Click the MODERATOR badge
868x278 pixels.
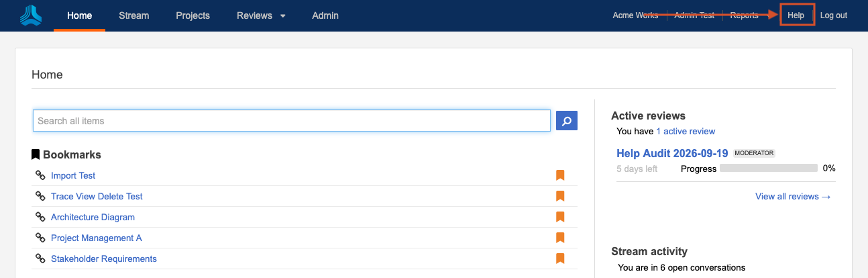tap(755, 153)
